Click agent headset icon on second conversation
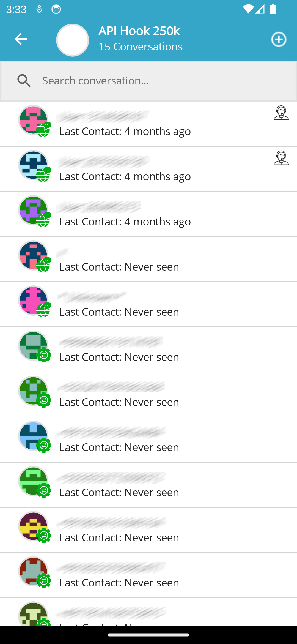Screen dimensions: 297x644 click(281, 158)
